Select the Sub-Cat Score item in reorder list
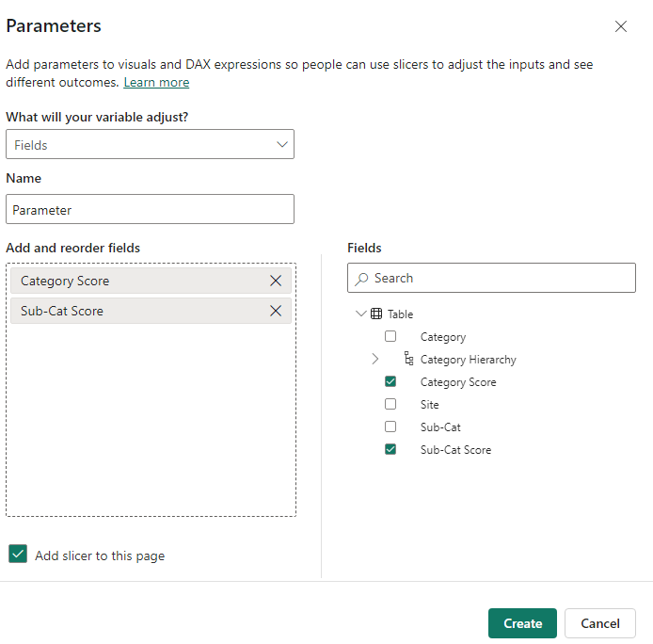 pos(151,311)
